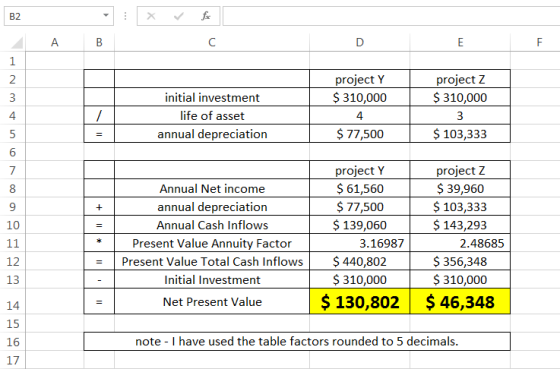
Task: Click $ 61,560 net income cell
Action: pyautogui.click(x=360, y=189)
